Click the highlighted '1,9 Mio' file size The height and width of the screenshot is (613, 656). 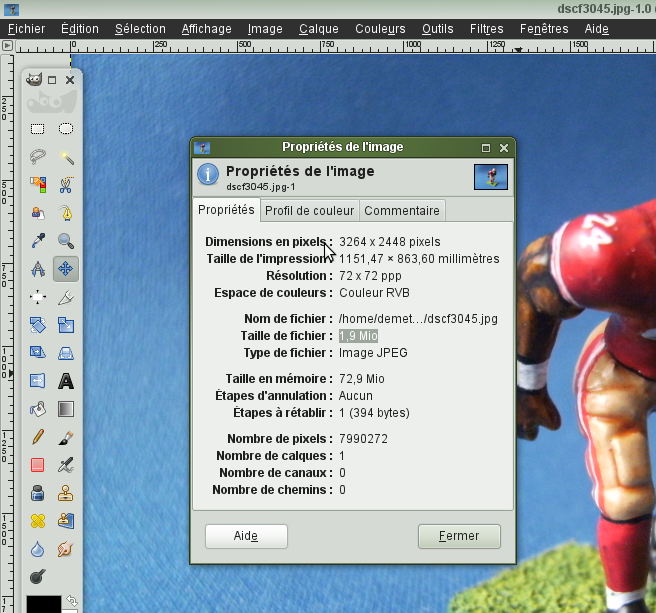pyautogui.click(x=359, y=336)
